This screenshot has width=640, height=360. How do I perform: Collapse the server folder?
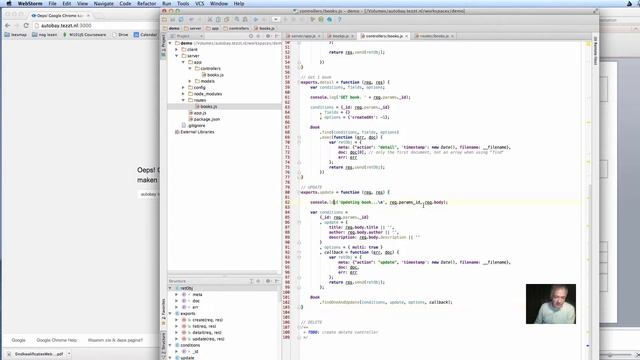(177, 56)
